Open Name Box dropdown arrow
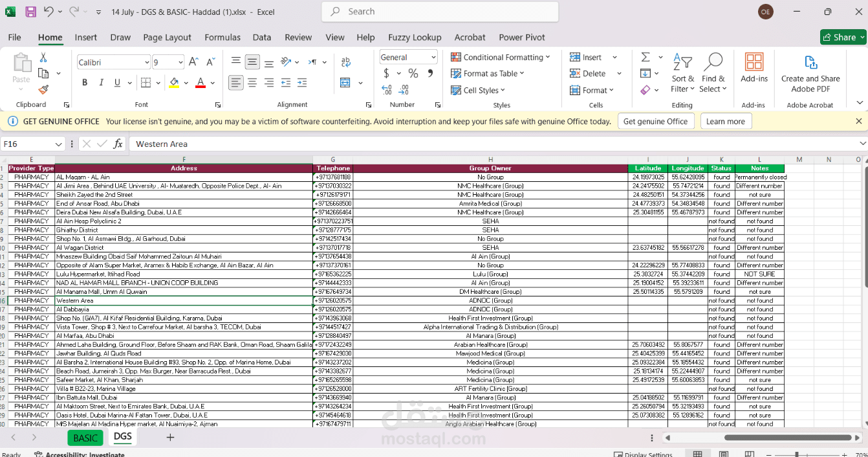Screen dimensions: 868x457 click(x=59, y=144)
